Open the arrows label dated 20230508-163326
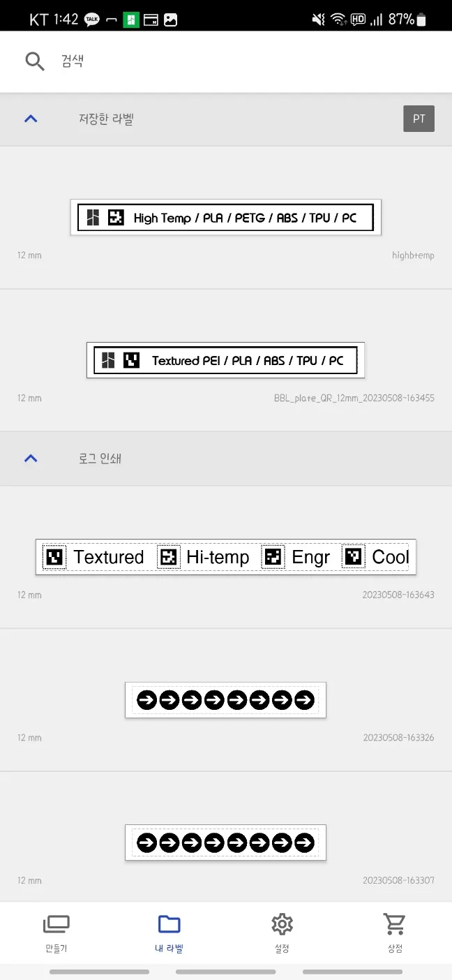The image size is (452, 980). [225, 699]
